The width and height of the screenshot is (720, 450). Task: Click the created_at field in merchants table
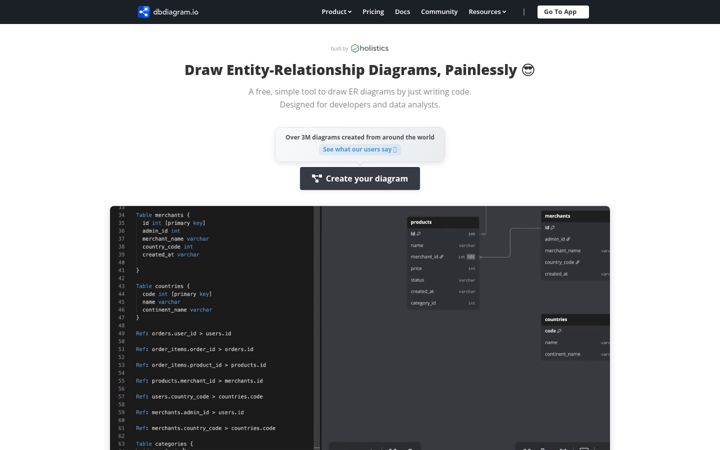click(x=575, y=274)
